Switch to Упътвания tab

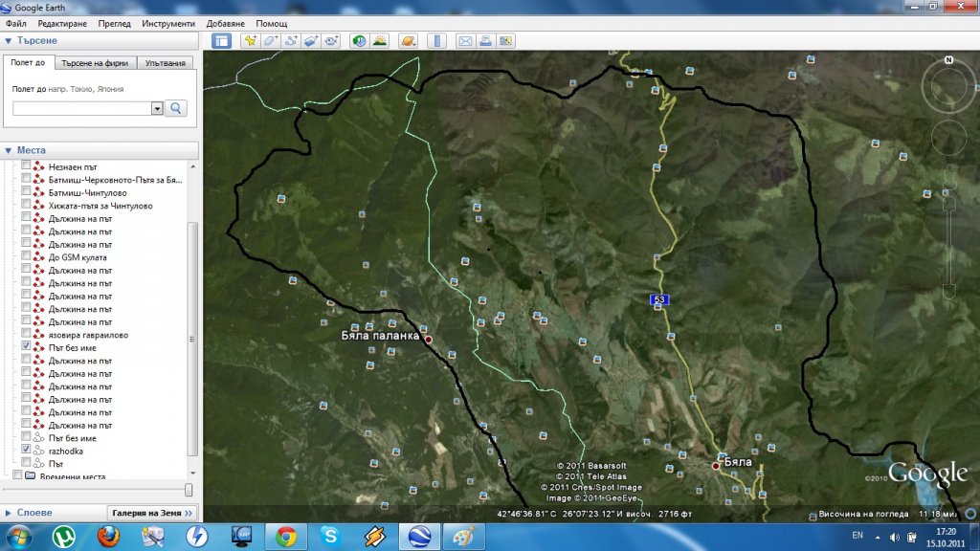click(165, 63)
